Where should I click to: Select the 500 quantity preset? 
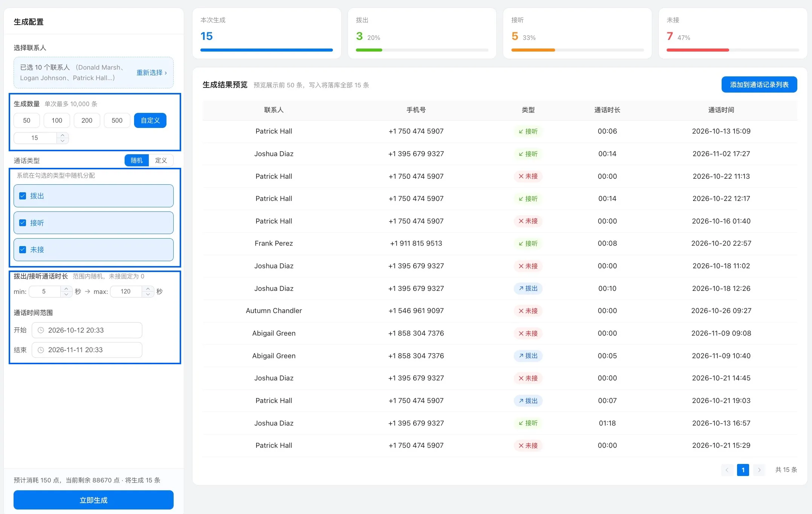(x=117, y=120)
